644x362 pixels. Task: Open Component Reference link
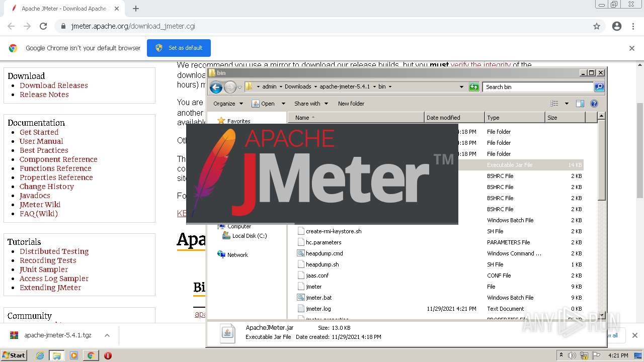pyautogui.click(x=58, y=159)
